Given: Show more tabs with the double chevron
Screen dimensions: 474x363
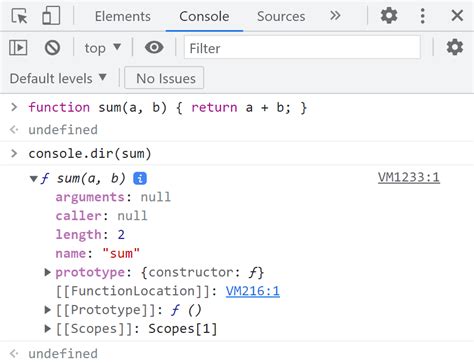Looking at the screenshot, I should [335, 16].
